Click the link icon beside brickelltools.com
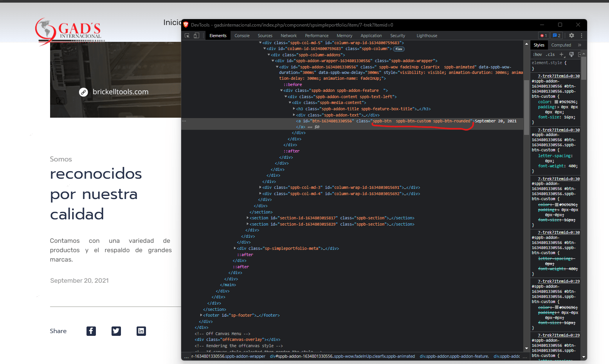Image resolution: width=609 pixels, height=364 pixels. 83,92
